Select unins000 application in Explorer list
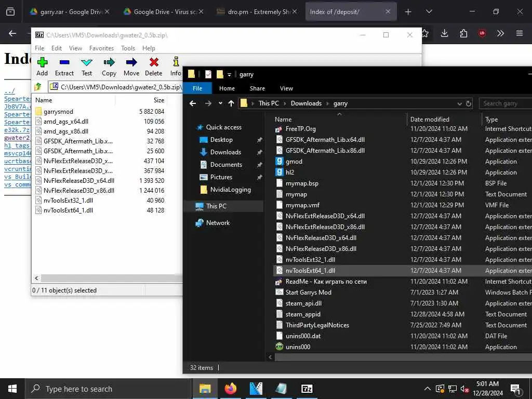Viewport: 532px width, 399px height. pos(298,347)
